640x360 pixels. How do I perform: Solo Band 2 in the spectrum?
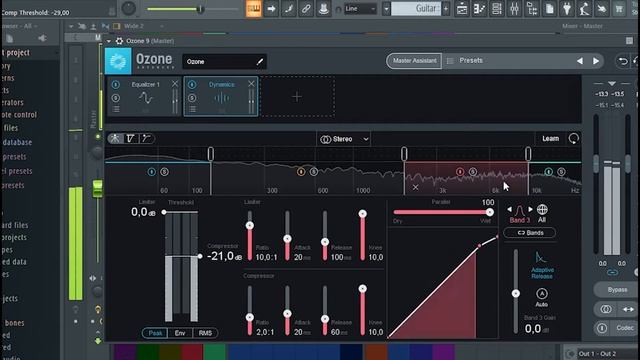[x=313, y=172]
